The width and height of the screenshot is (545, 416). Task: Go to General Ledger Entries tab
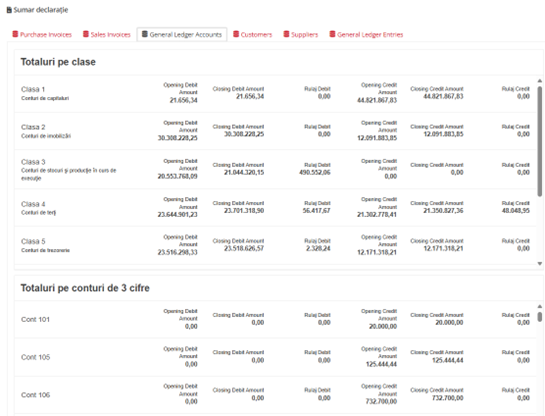(366, 34)
